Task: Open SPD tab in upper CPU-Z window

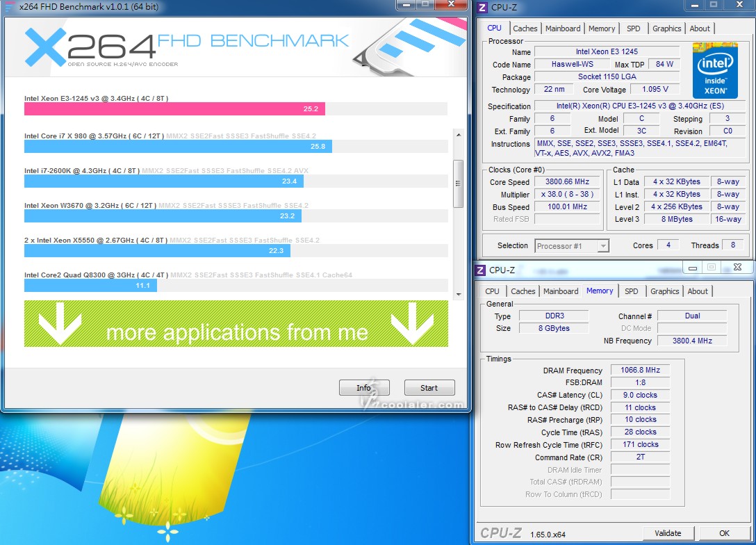Action: coord(633,29)
